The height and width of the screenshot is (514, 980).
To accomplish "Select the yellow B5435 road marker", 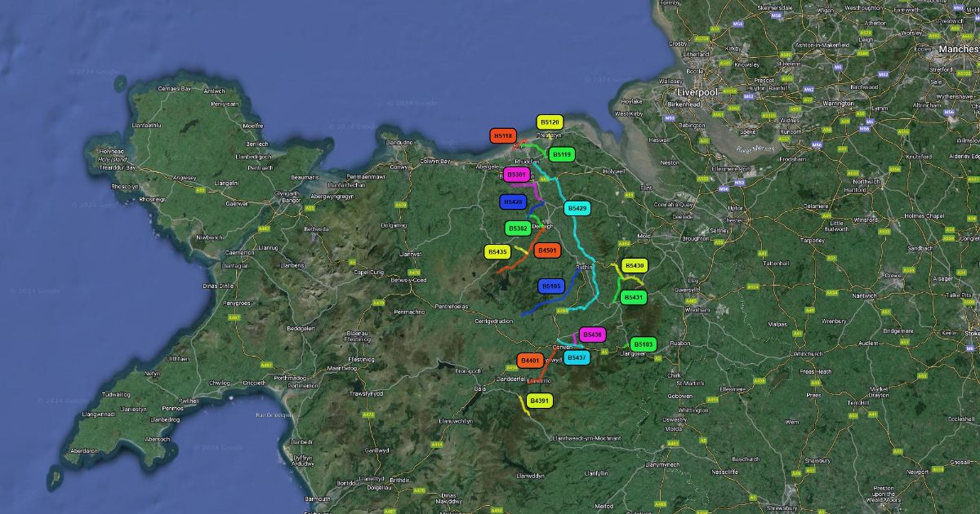I will click(498, 253).
